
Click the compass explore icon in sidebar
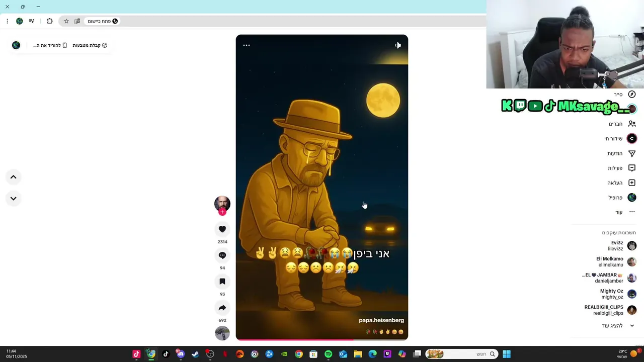[x=632, y=95]
